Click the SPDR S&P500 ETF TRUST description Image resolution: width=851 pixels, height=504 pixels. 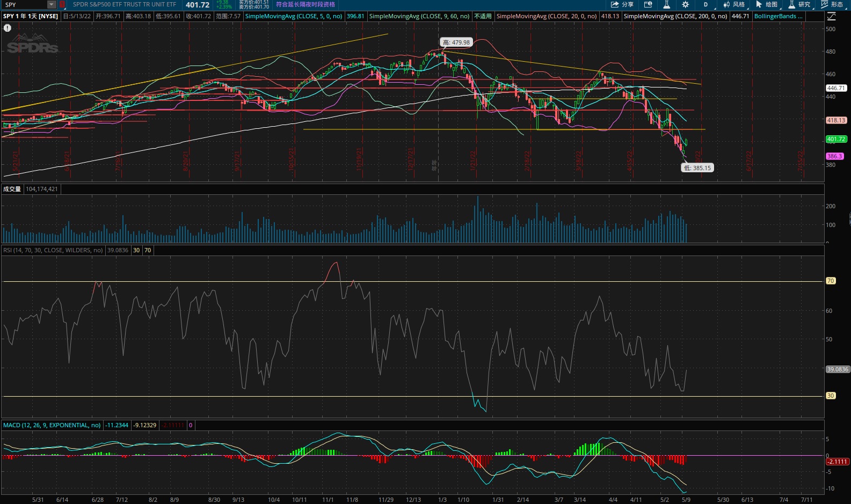(x=125, y=4)
